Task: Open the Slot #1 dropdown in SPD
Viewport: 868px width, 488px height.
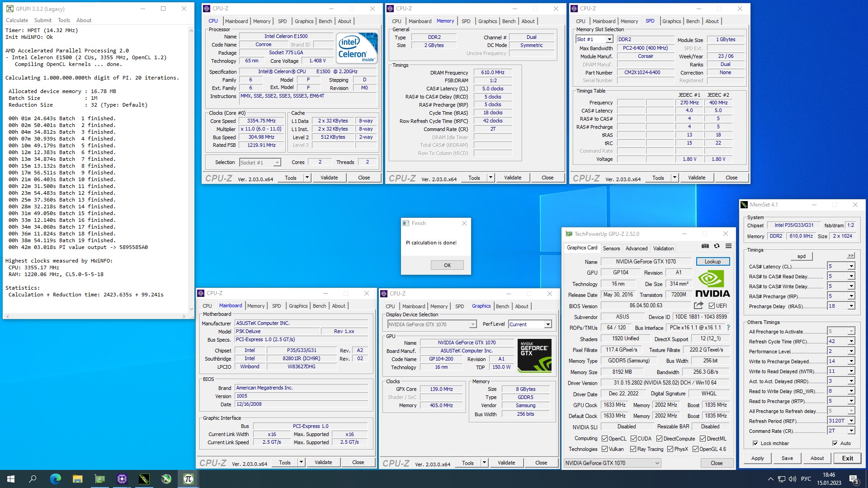Action: click(609, 39)
